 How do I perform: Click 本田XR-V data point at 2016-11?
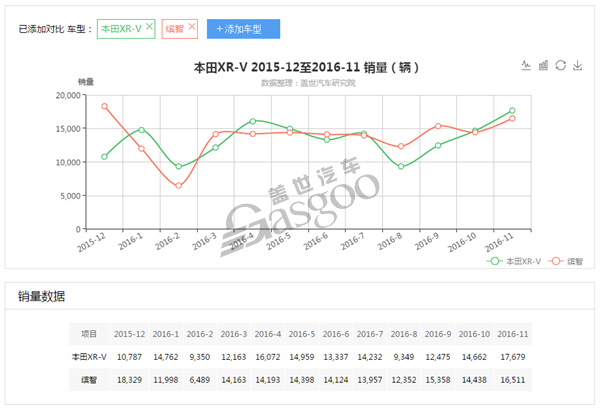[x=512, y=110]
